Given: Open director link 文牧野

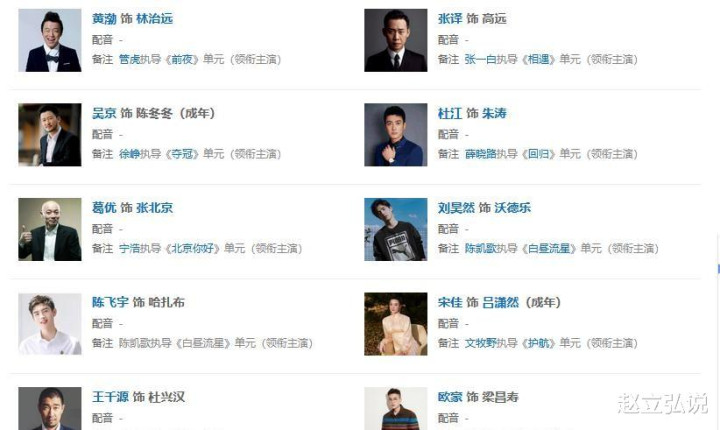Looking at the screenshot, I should [480, 343].
